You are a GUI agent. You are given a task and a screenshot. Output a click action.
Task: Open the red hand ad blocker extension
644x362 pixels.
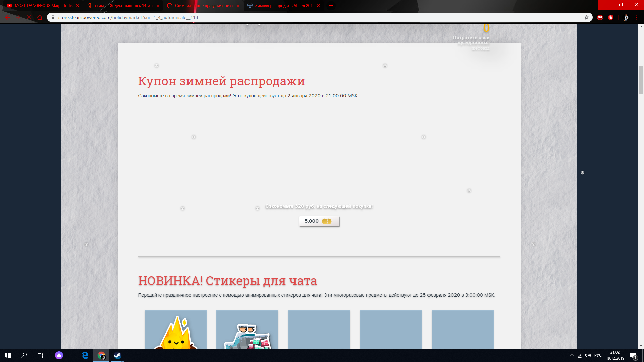click(611, 17)
